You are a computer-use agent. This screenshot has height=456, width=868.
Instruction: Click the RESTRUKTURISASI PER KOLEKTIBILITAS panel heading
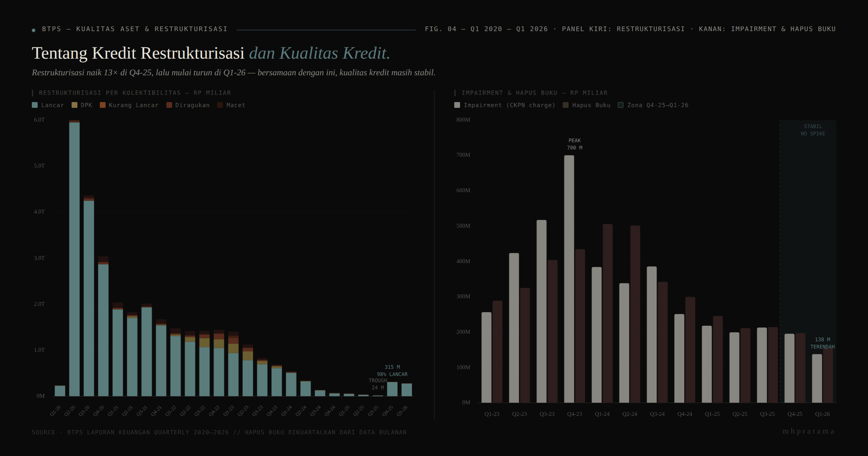pos(135,93)
